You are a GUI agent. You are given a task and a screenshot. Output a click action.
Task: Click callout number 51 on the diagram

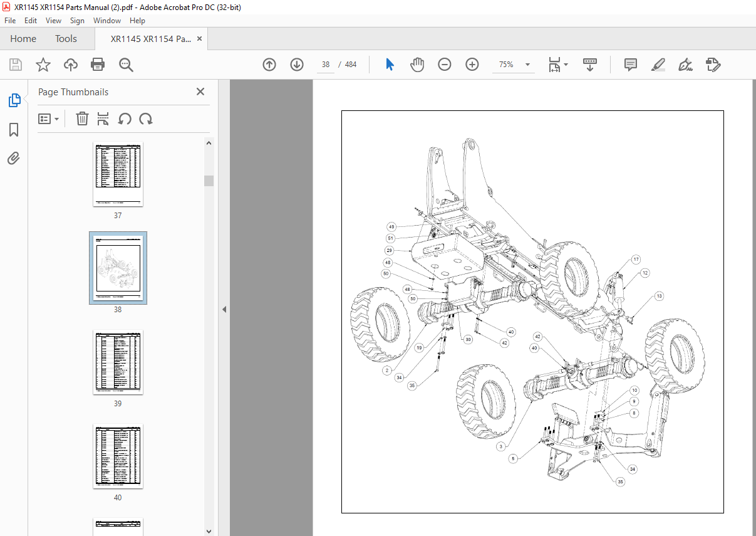tap(391, 238)
